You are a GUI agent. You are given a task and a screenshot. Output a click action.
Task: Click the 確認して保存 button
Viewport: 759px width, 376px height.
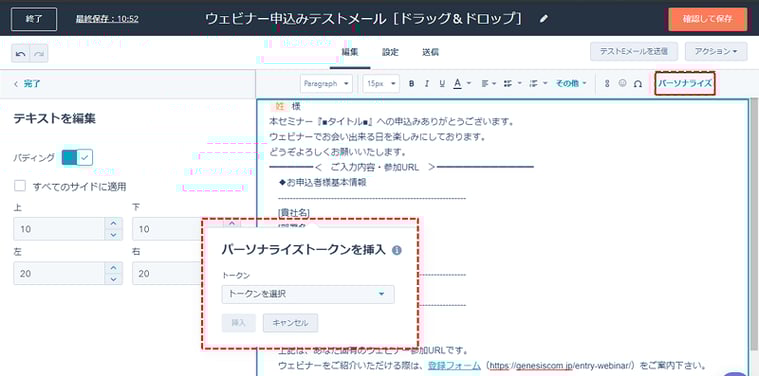708,19
